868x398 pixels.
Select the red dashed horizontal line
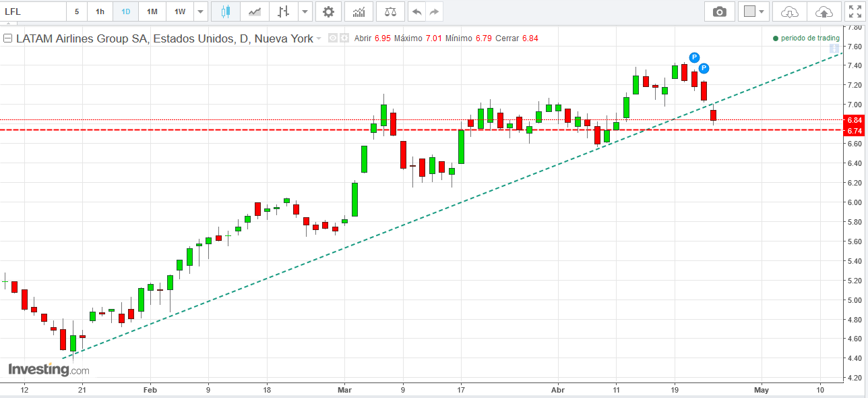421,130
